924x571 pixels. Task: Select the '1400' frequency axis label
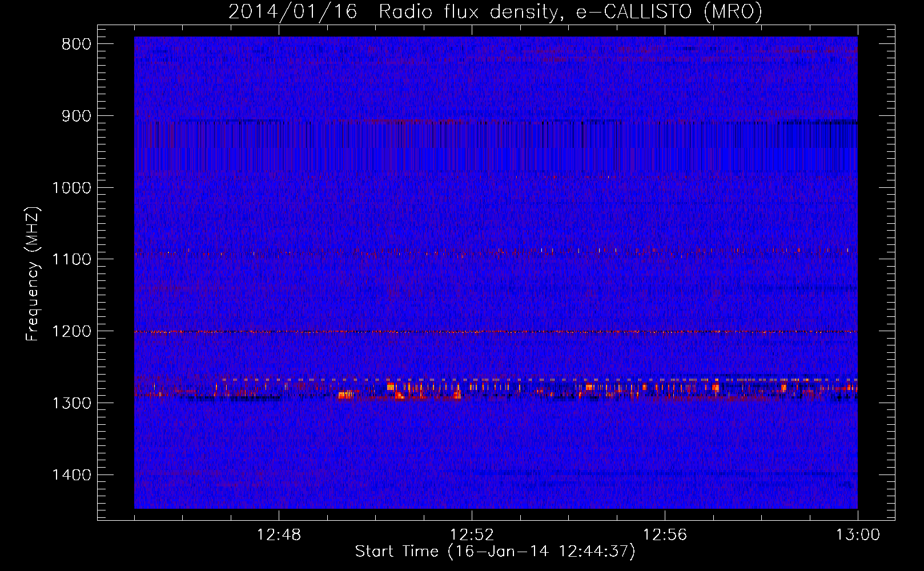point(71,475)
